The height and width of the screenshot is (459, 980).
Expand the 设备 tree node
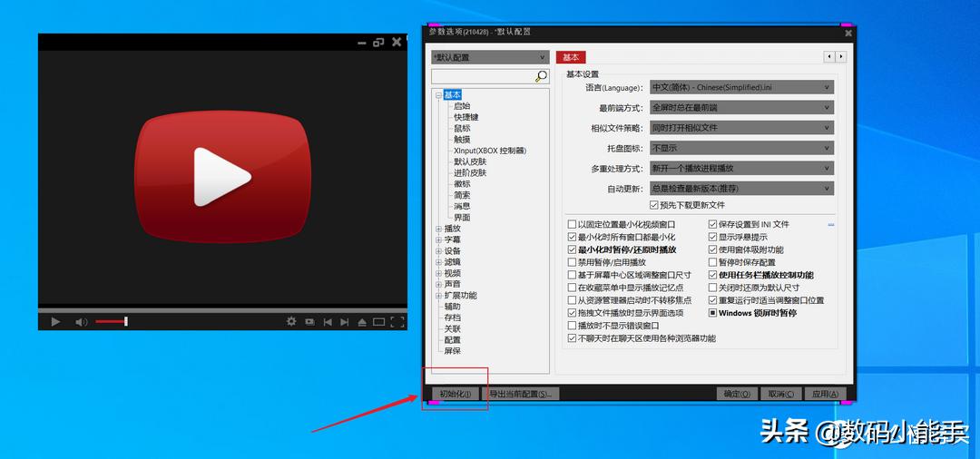(x=439, y=251)
